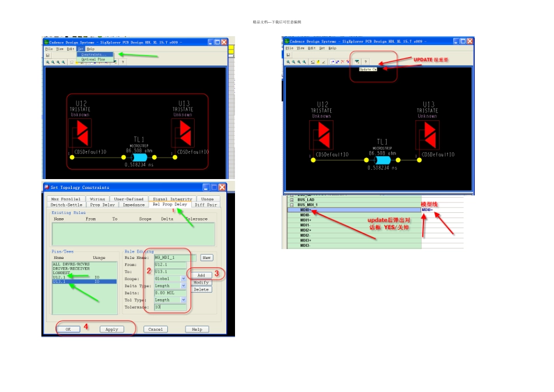Click the TL1 microstrip element in right canvas
The image size is (554, 392).
pos(383,159)
